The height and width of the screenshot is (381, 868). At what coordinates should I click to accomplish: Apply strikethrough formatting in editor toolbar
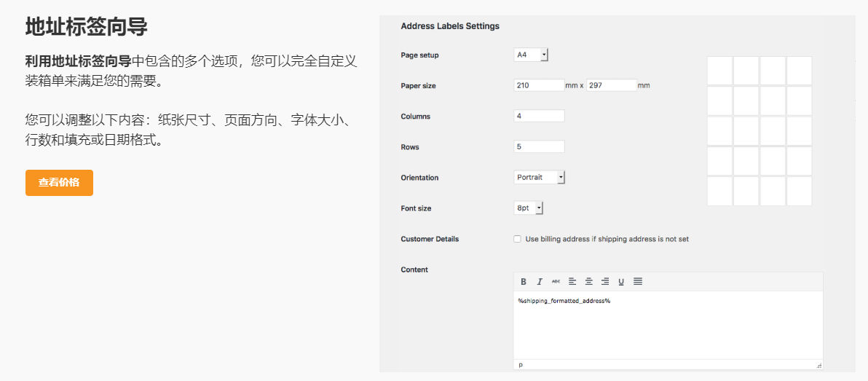(556, 282)
